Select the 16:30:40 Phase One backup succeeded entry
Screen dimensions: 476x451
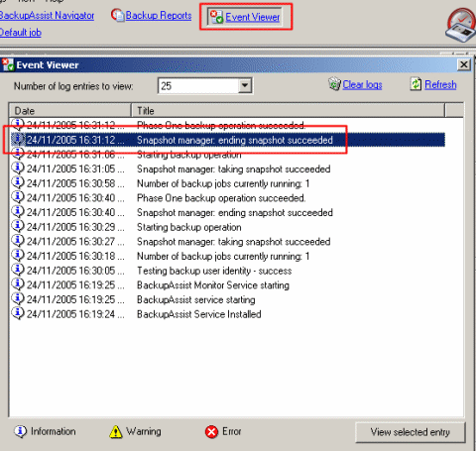click(227, 198)
